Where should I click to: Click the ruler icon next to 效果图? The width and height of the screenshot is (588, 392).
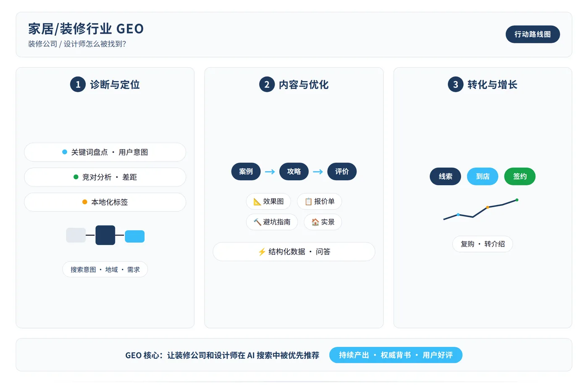click(x=257, y=202)
